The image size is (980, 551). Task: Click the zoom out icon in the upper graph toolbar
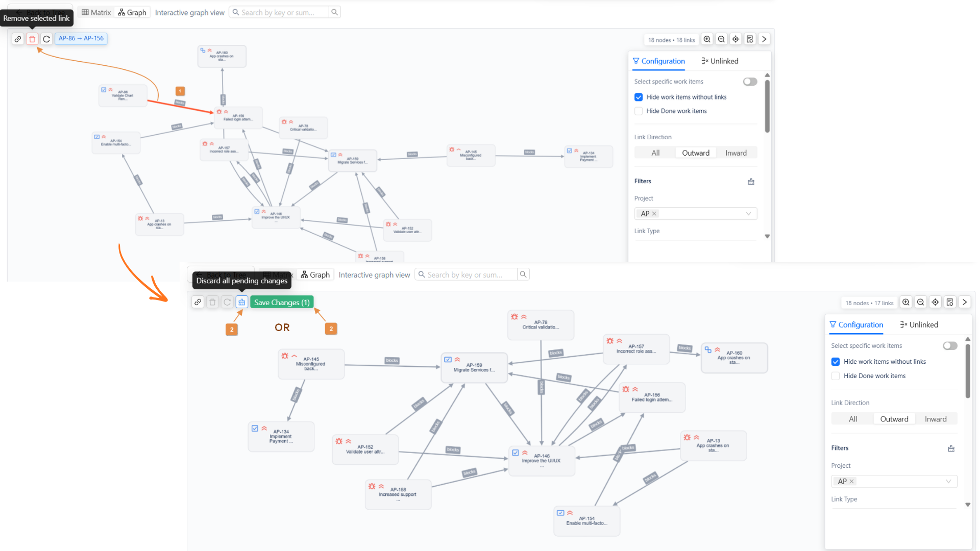721,39
